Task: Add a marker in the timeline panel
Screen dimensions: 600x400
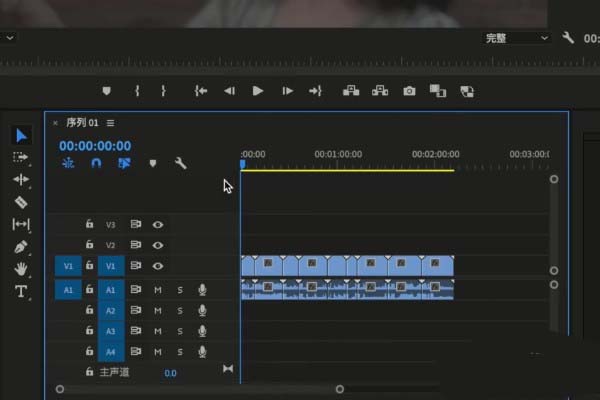Action: [153, 163]
